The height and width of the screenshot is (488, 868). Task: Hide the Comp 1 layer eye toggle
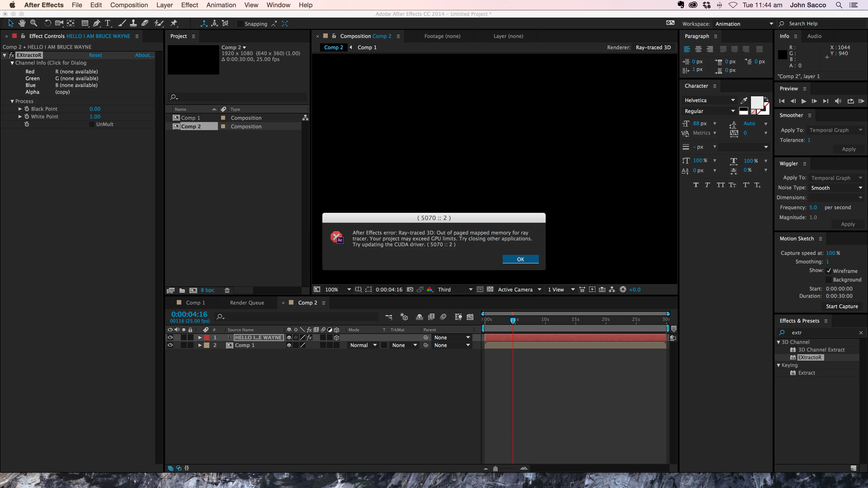[170, 345]
